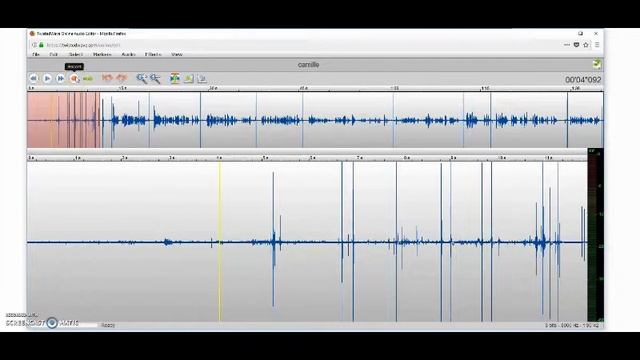Viewport: 640px width, 360px height.
Task: Click the undo icon in toolbar
Action: [x=107, y=78]
